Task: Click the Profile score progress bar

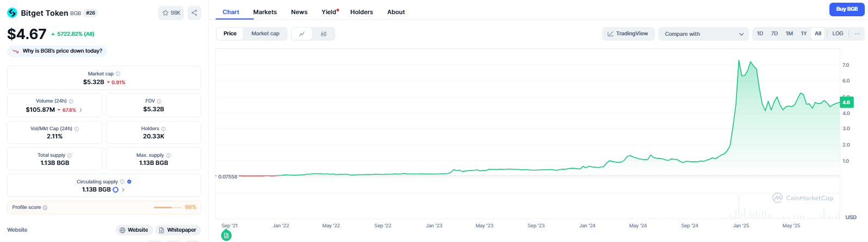Action: pos(167,207)
